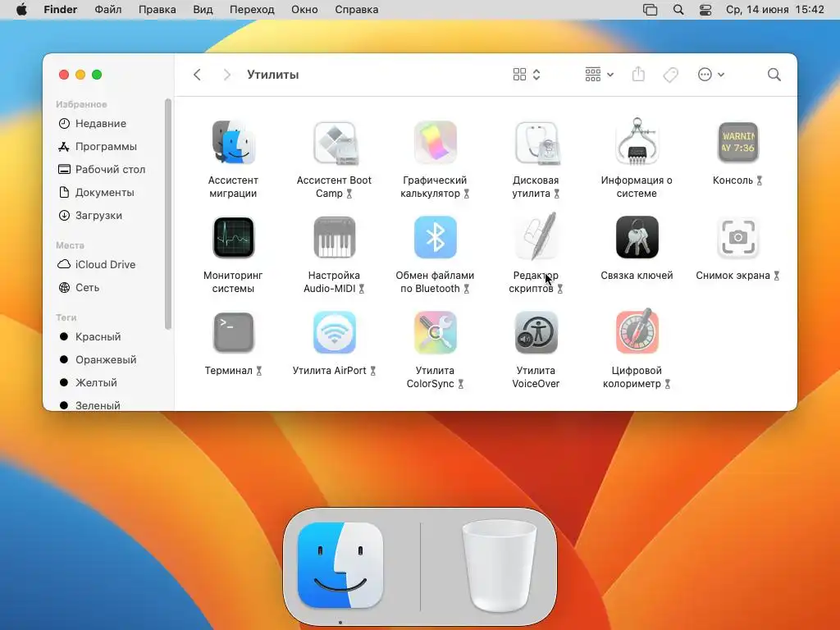The height and width of the screenshot is (630, 840).
Task: Open search in the Finder window toolbar
Action: coord(774,75)
